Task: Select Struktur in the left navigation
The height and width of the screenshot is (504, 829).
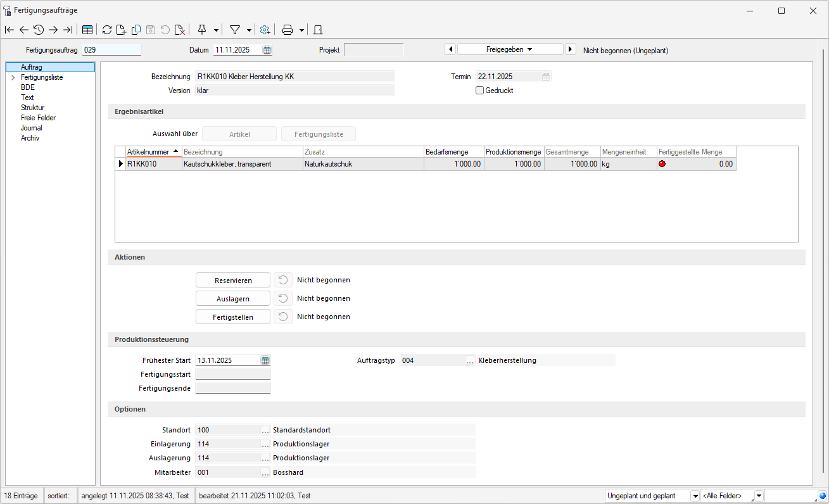Action: [x=32, y=108]
